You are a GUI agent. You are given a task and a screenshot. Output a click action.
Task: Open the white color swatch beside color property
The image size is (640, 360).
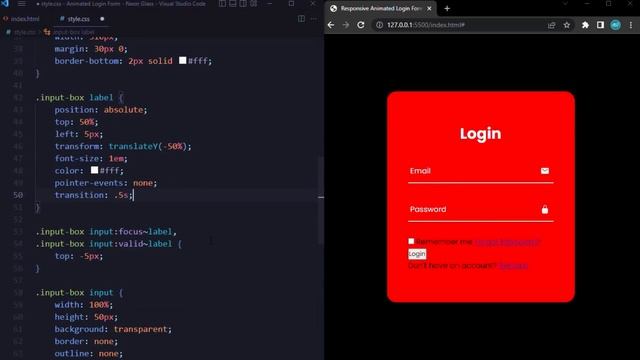(x=94, y=170)
